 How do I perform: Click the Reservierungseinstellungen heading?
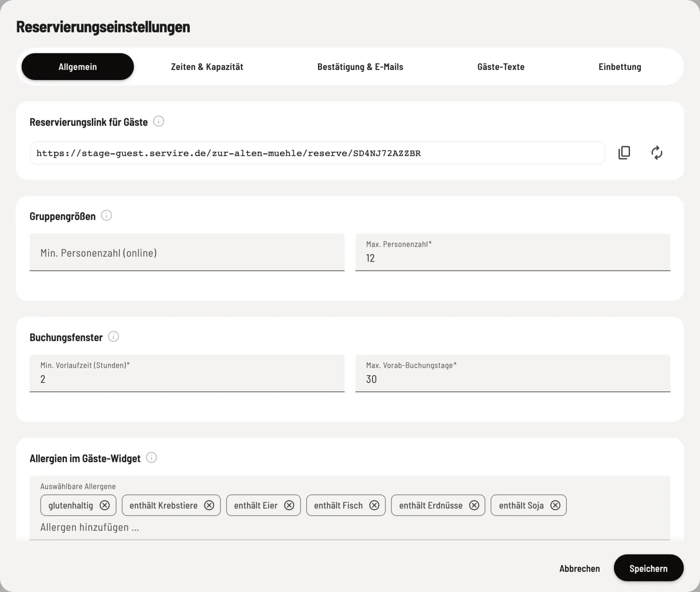[x=103, y=27]
